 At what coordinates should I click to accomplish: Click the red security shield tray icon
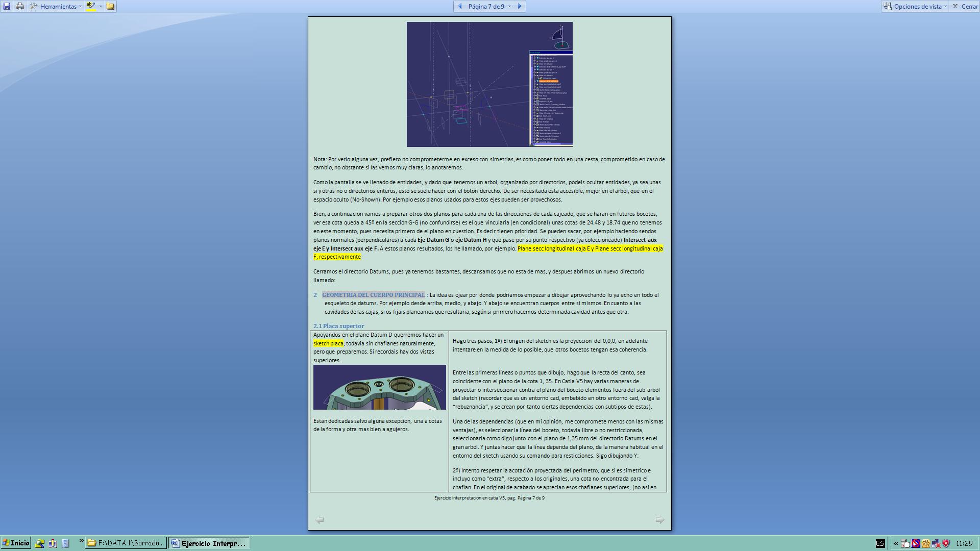[946, 543]
